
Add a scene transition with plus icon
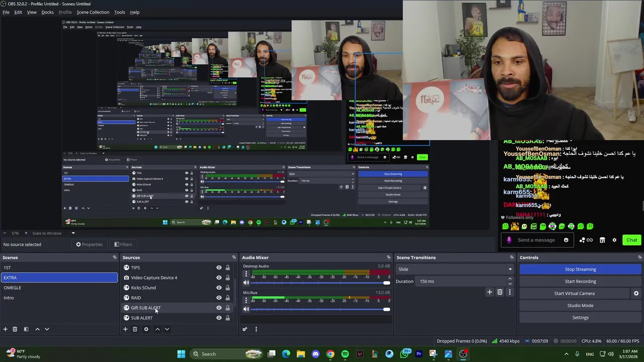pos(490,292)
